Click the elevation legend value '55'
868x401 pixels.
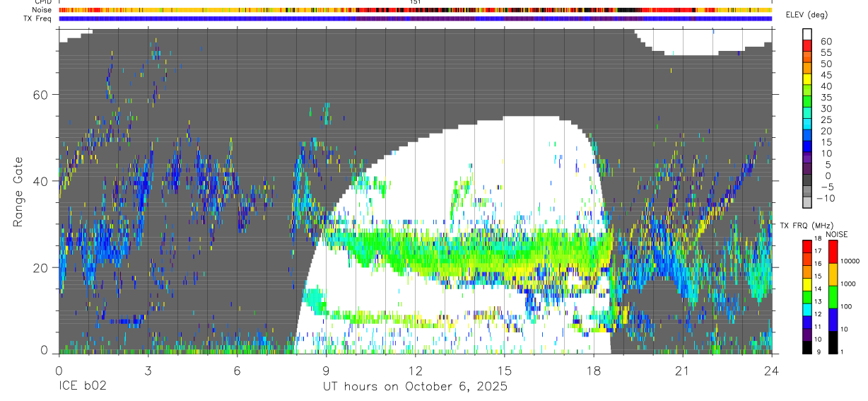pyautogui.click(x=826, y=52)
